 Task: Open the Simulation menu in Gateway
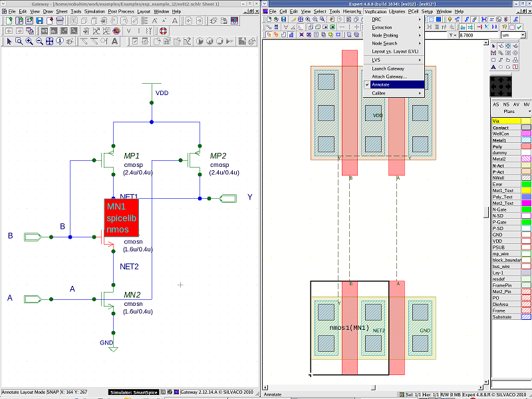95,11
